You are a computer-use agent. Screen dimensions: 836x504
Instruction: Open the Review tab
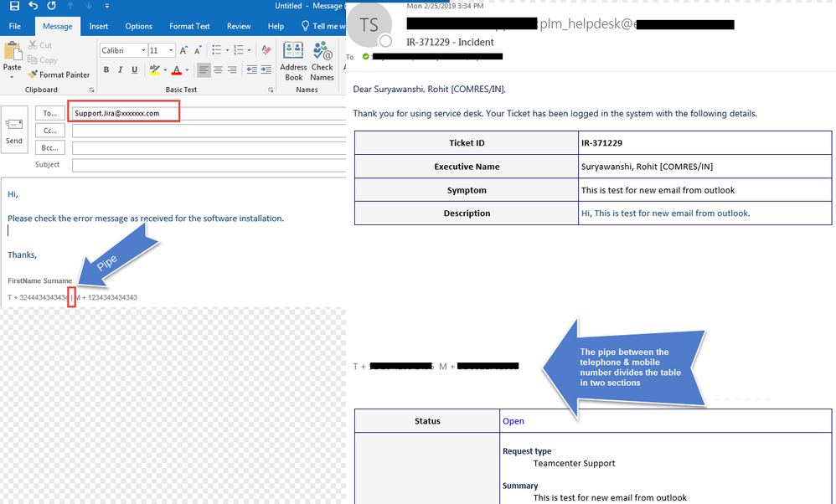[x=239, y=26]
